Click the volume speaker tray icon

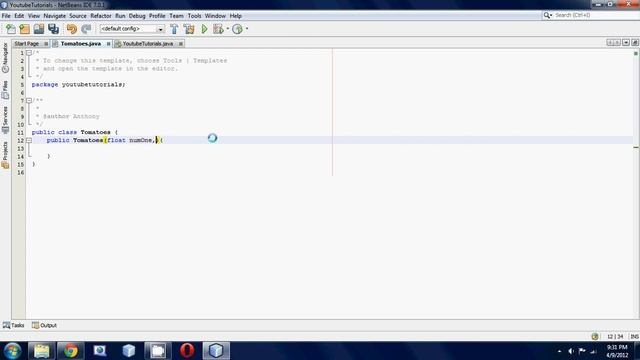[571, 351]
